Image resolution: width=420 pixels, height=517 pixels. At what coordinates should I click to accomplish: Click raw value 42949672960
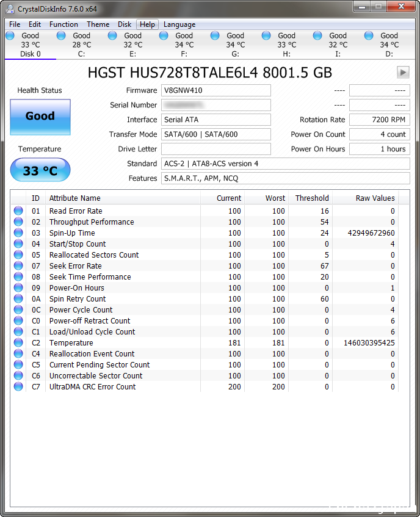pyautogui.click(x=371, y=233)
